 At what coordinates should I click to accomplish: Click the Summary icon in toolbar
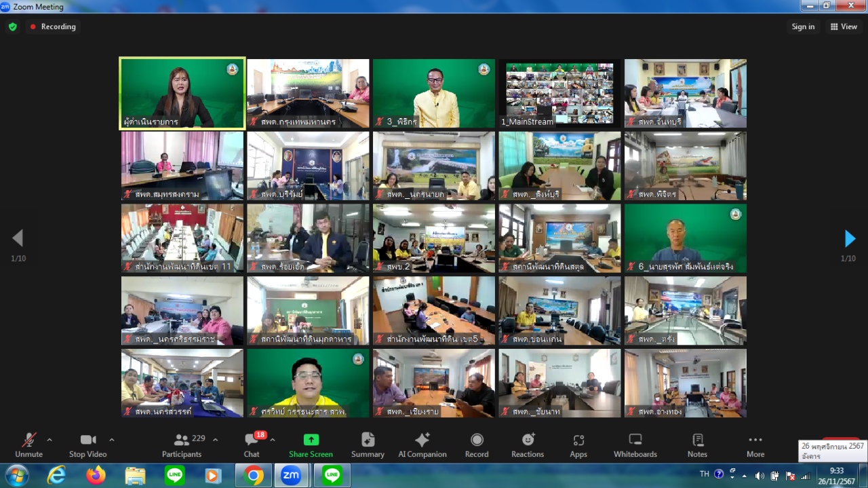[368, 445]
